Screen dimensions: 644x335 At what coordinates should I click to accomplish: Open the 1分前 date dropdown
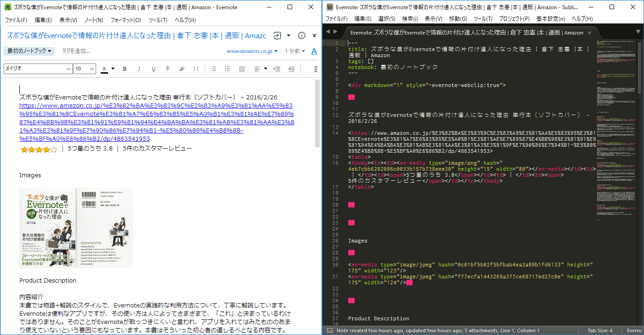click(x=295, y=51)
